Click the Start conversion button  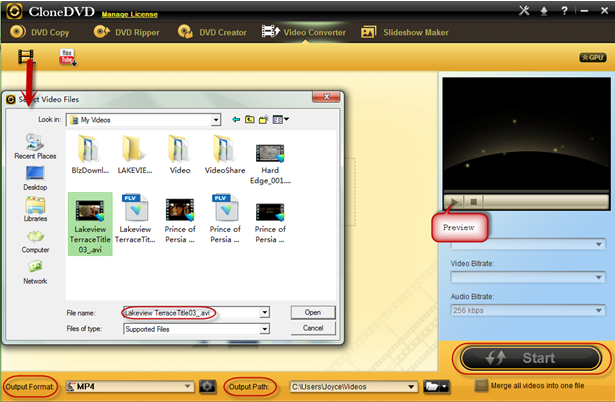pyautogui.click(x=531, y=358)
